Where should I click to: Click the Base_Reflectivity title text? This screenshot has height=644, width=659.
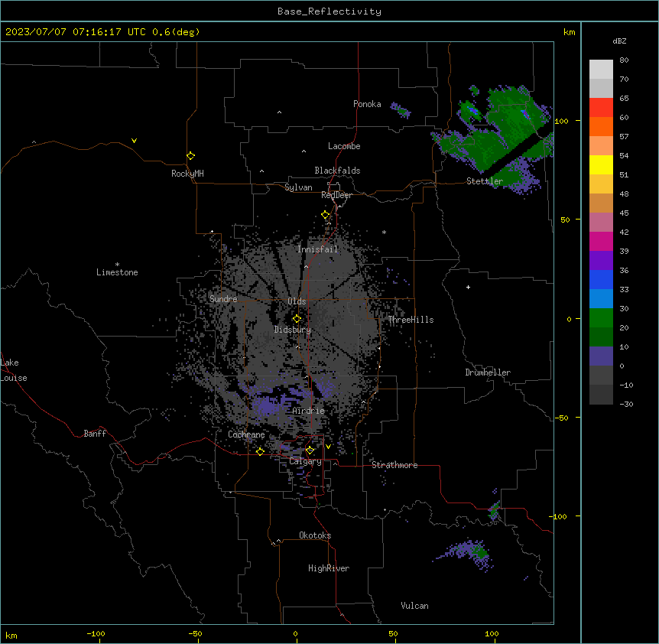[329, 11]
